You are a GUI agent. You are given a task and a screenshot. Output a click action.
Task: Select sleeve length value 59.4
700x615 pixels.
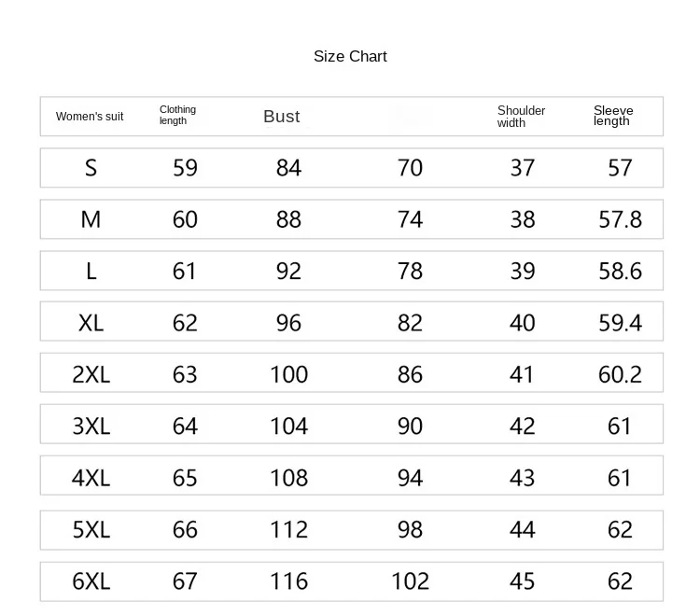(x=620, y=323)
